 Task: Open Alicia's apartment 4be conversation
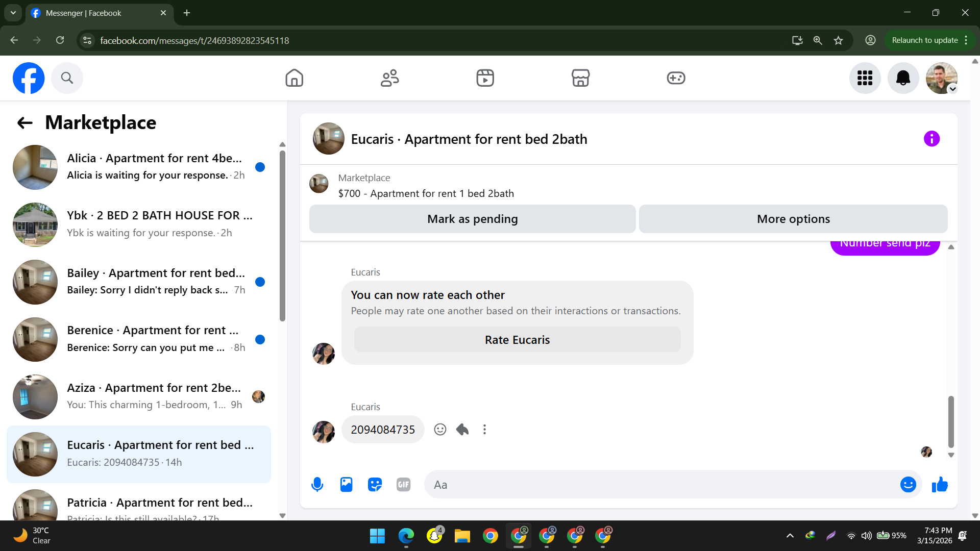139,167
